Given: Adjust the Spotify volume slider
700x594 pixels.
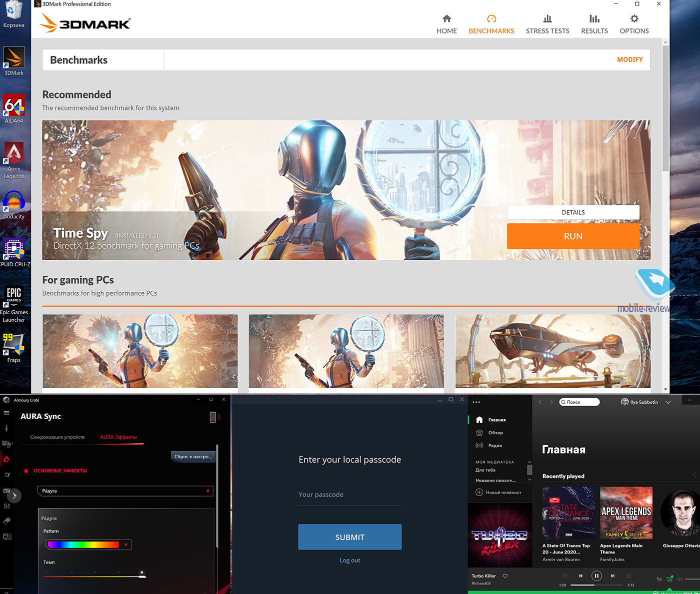Looking at the screenshot, I should pyautogui.click(x=692, y=579).
